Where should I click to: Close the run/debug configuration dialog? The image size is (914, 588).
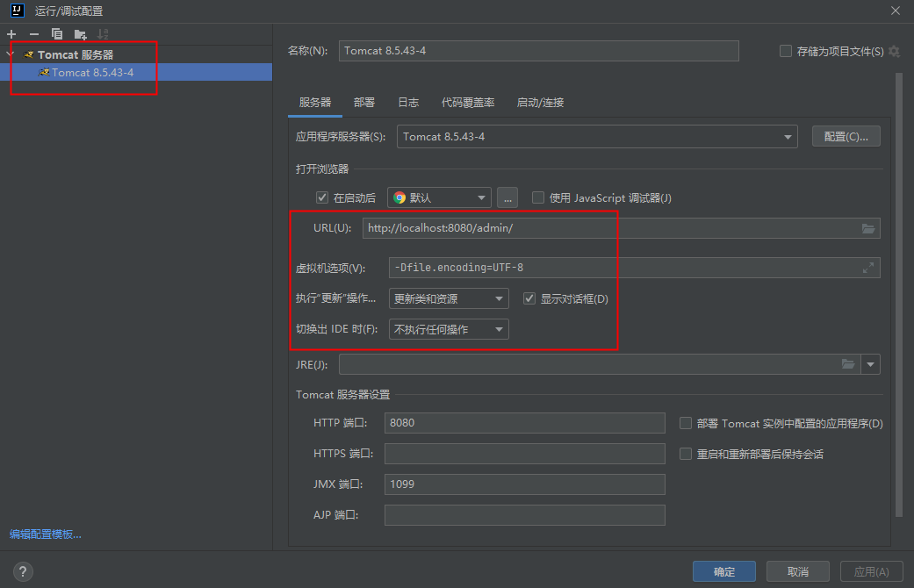[x=896, y=11]
